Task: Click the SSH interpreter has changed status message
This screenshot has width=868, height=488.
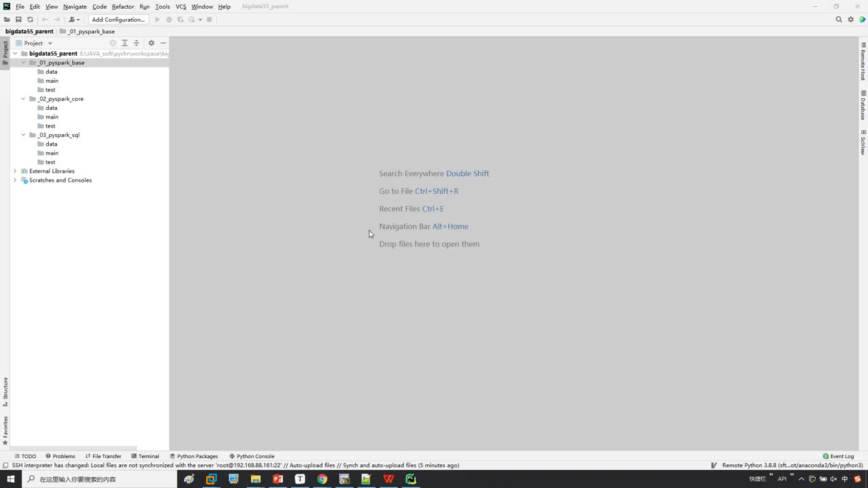Action: tap(235, 466)
